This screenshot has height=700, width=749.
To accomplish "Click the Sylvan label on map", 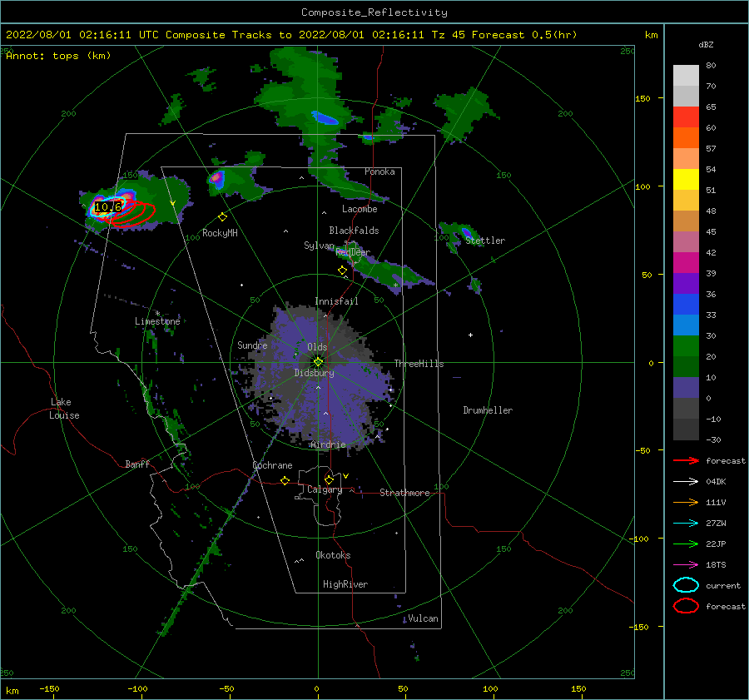I will 319,246.
